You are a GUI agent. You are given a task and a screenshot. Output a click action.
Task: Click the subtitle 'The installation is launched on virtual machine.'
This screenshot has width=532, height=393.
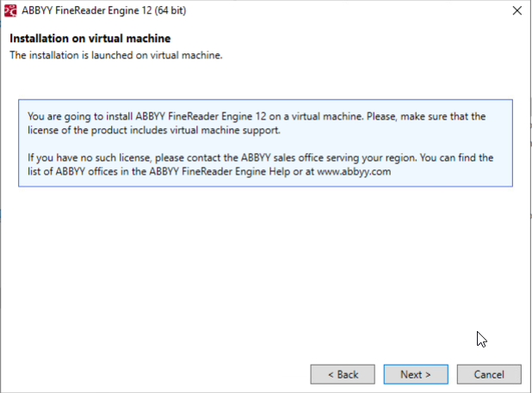pyautogui.click(x=116, y=55)
